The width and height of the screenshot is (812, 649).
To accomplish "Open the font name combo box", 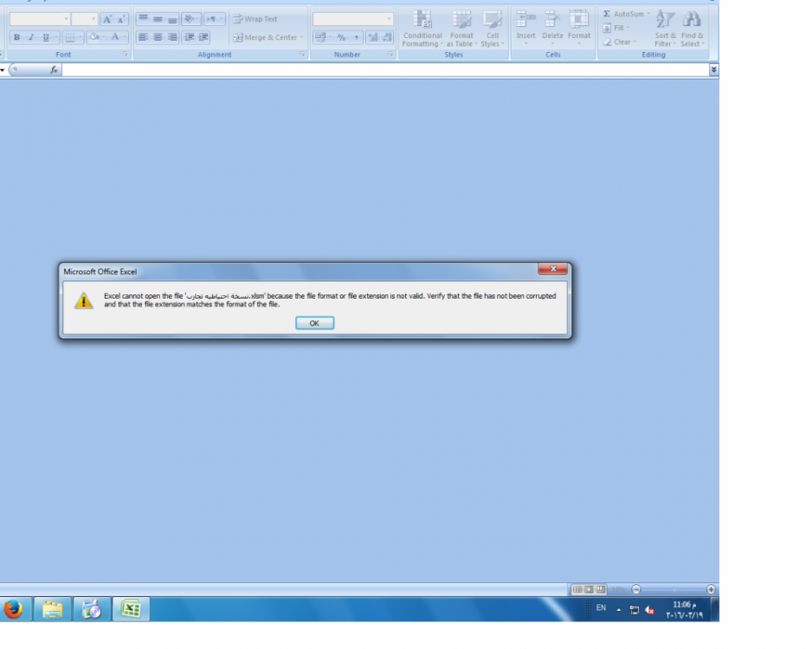I will pyautogui.click(x=39, y=19).
